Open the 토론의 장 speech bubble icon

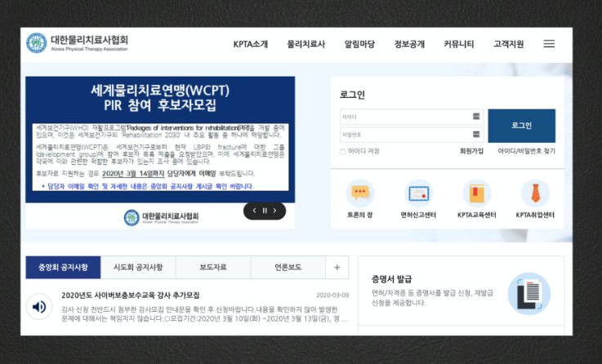[360, 193]
